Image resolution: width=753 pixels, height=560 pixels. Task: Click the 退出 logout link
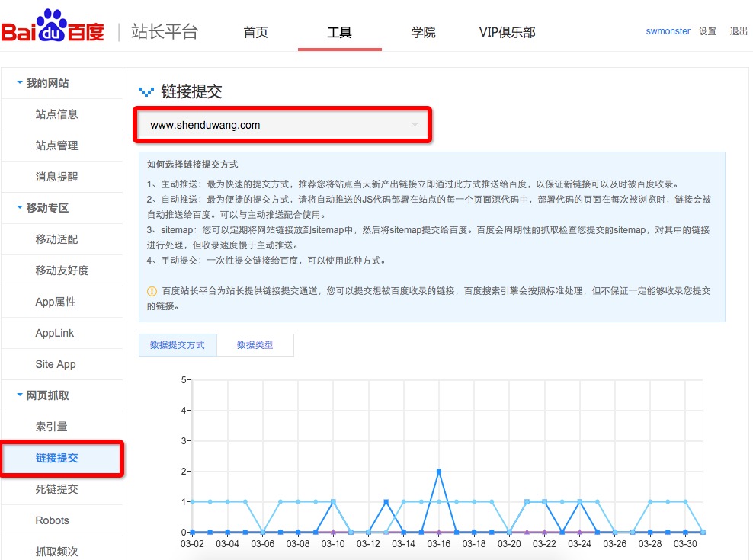pyautogui.click(x=739, y=31)
